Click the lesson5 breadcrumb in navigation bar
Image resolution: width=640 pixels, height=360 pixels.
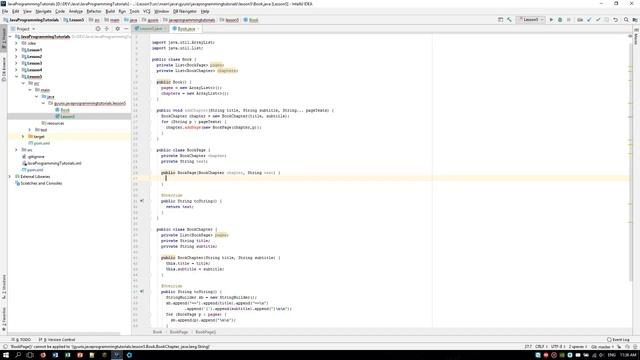(x=229, y=20)
